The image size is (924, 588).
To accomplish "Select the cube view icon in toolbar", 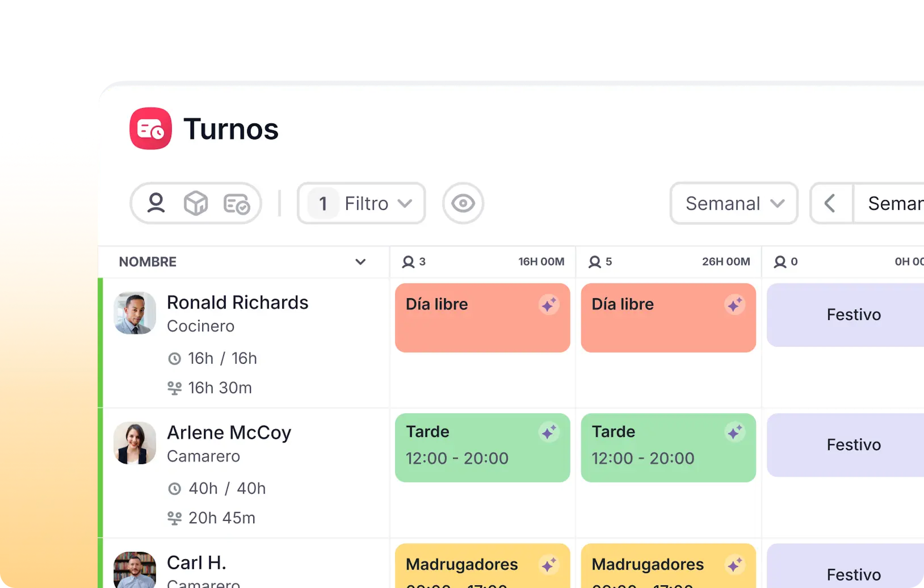I will pos(196,203).
